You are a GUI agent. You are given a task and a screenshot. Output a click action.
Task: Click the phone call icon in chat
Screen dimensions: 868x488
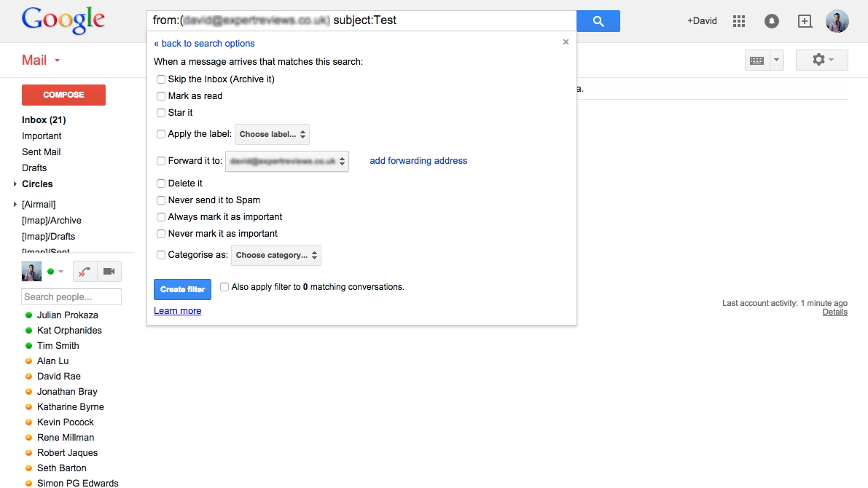coord(85,272)
